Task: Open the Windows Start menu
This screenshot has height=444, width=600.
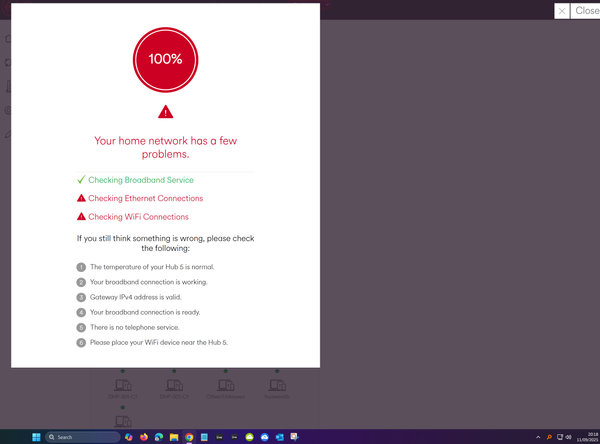Action: pyautogui.click(x=37, y=437)
